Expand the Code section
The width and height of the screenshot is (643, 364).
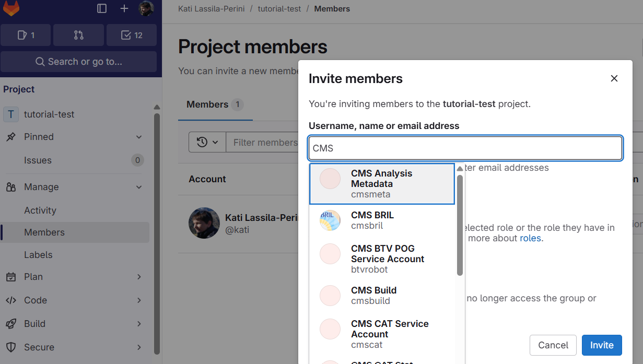pos(139,300)
